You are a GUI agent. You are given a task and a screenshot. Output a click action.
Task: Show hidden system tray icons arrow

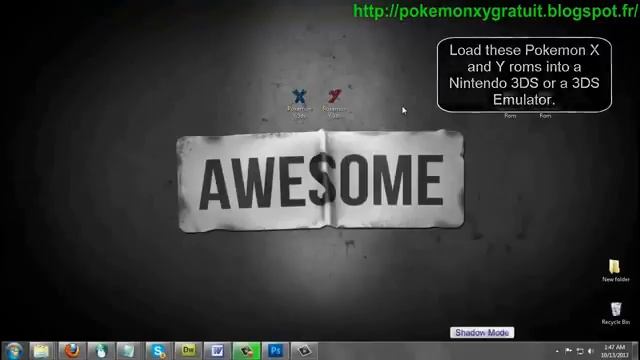click(557, 351)
